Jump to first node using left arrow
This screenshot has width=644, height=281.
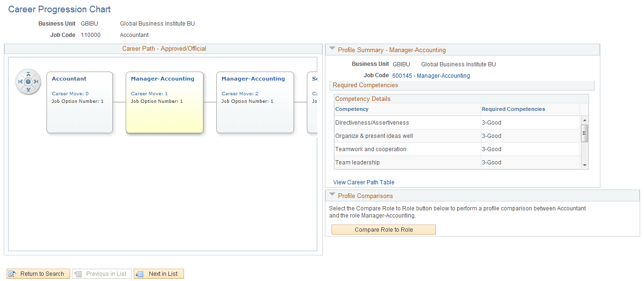[x=20, y=82]
